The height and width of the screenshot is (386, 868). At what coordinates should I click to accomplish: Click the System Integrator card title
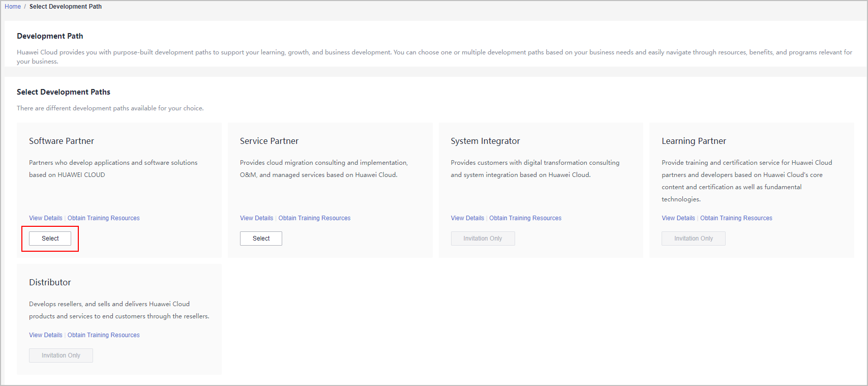click(485, 141)
